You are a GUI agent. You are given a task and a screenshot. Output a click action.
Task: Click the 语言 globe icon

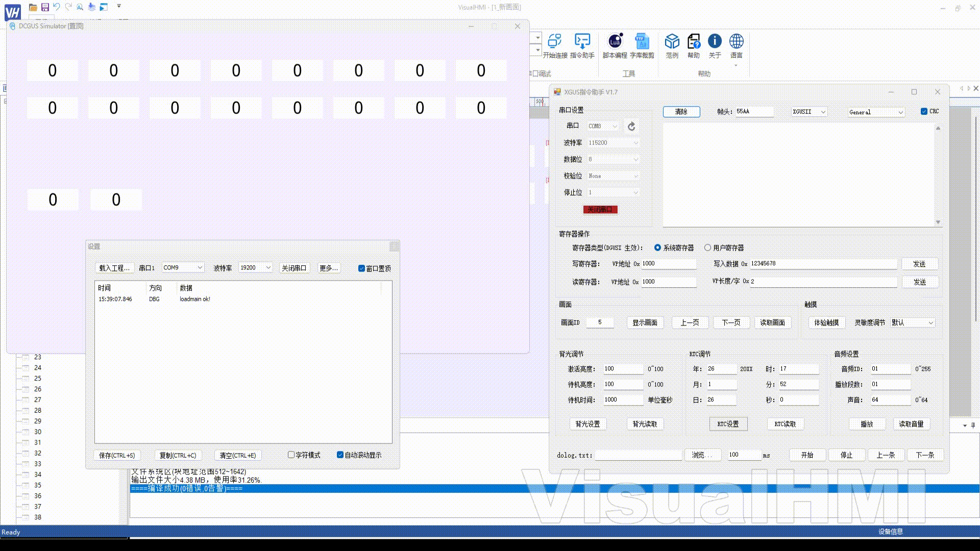point(736,42)
